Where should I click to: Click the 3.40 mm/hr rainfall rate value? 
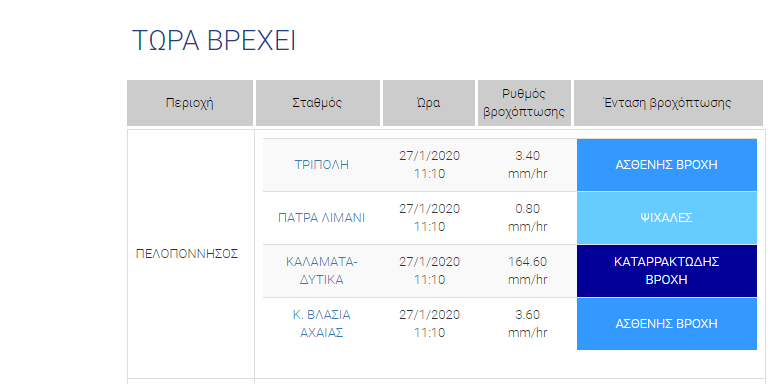point(527,165)
